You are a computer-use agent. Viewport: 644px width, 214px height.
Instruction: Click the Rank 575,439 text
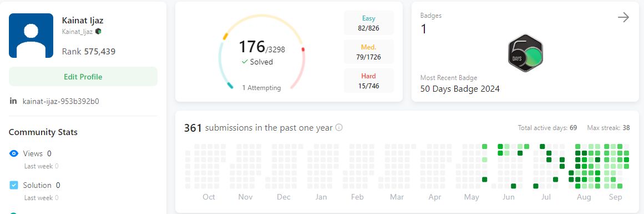pos(89,52)
